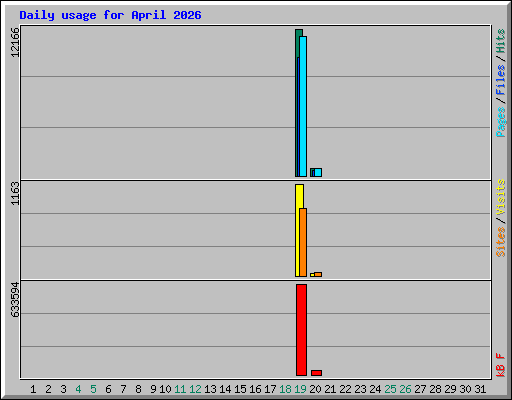The width and height of the screenshot is (512, 400).
Task: Click day label 10 on the x-axis
Action: pyautogui.click(x=165, y=389)
